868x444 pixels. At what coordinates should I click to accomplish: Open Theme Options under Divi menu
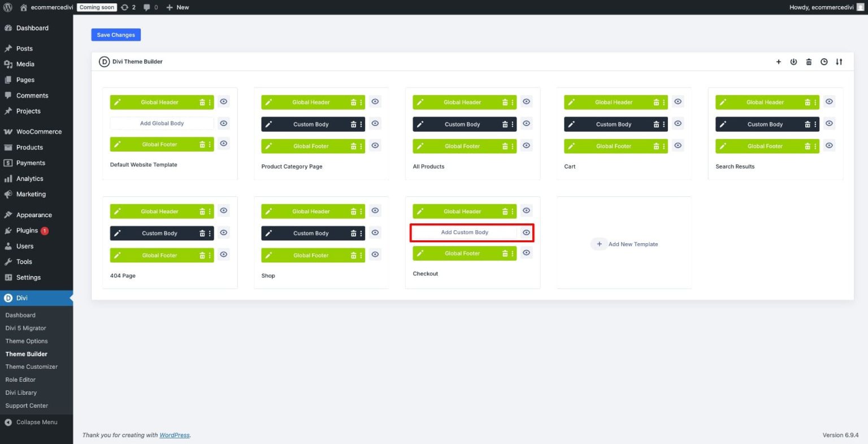(x=27, y=341)
